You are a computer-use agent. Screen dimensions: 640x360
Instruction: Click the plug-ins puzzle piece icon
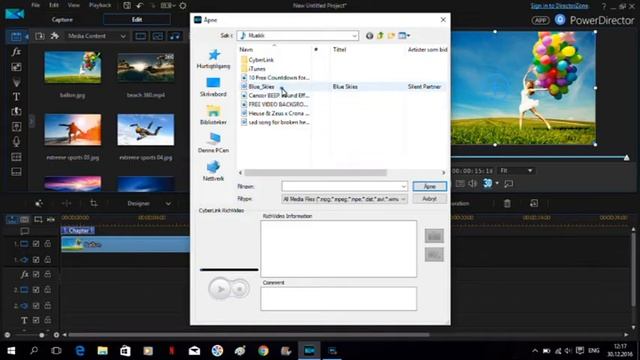click(54, 36)
